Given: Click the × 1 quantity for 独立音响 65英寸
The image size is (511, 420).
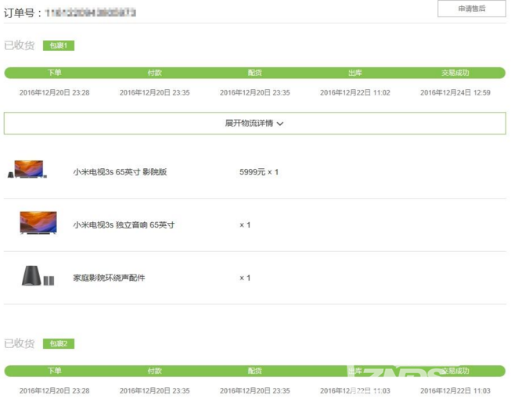Looking at the screenshot, I should [245, 224].
